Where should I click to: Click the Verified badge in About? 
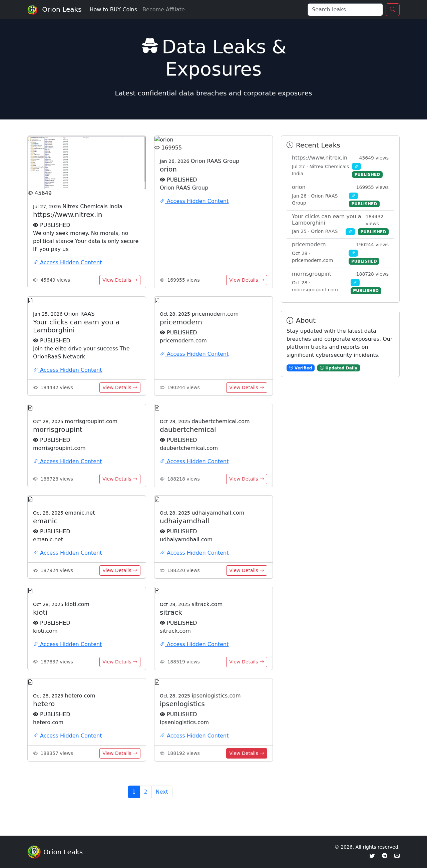300,368
